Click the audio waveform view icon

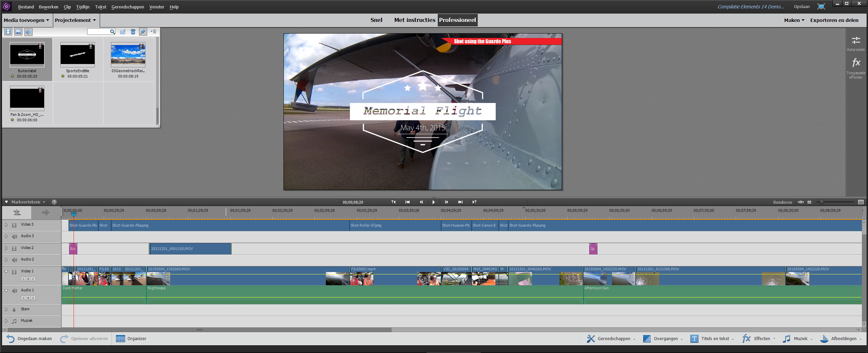tap(45, 213)
